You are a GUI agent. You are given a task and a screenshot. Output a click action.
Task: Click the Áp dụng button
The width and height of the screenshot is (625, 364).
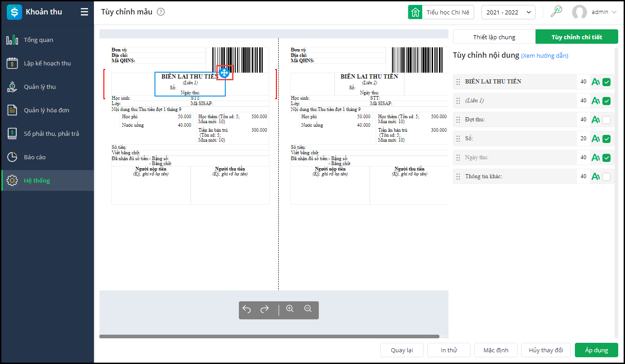pos(597,350)
